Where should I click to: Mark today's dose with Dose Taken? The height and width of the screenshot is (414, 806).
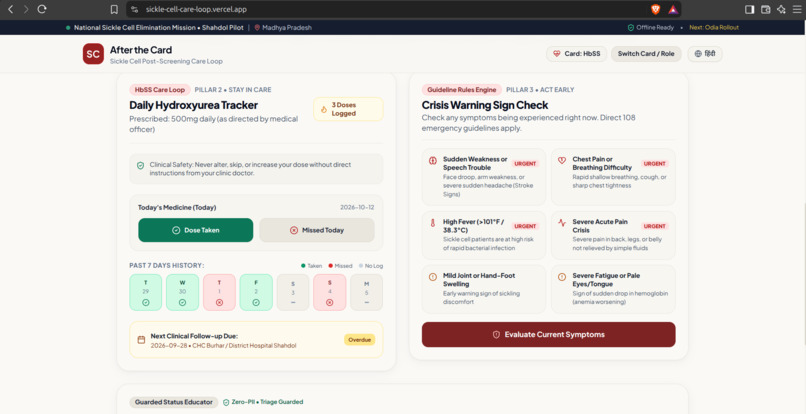195,230
